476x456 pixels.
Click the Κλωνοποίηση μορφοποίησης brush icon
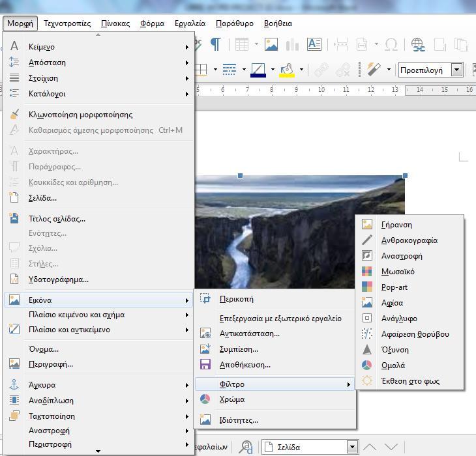tap(14, 114)
